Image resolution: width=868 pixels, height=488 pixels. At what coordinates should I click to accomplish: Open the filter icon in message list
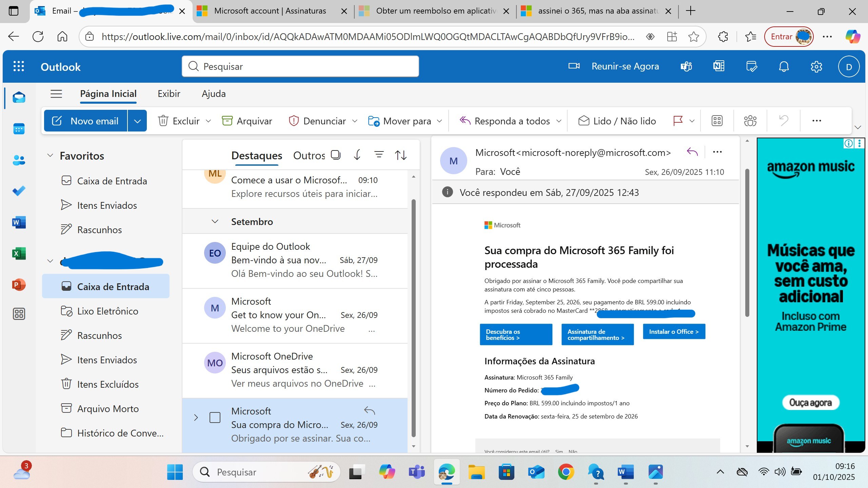pyautogui.click(x=379, y=155)
